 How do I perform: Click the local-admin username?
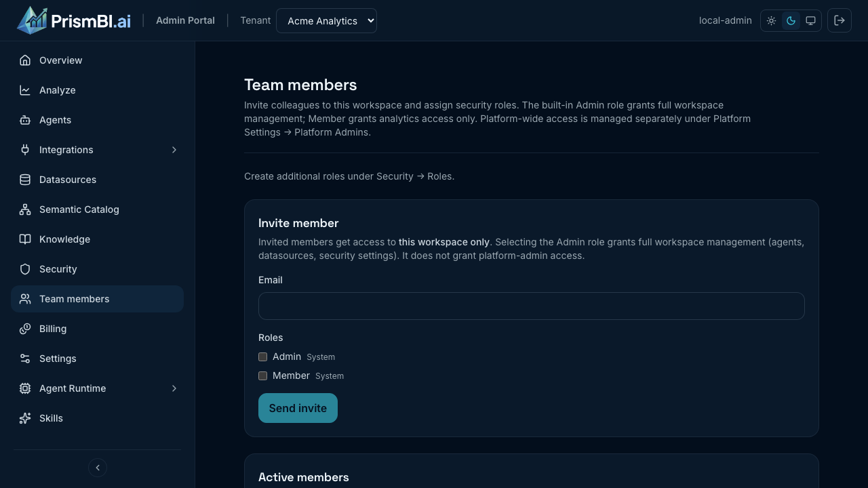[x=725, y=20]
